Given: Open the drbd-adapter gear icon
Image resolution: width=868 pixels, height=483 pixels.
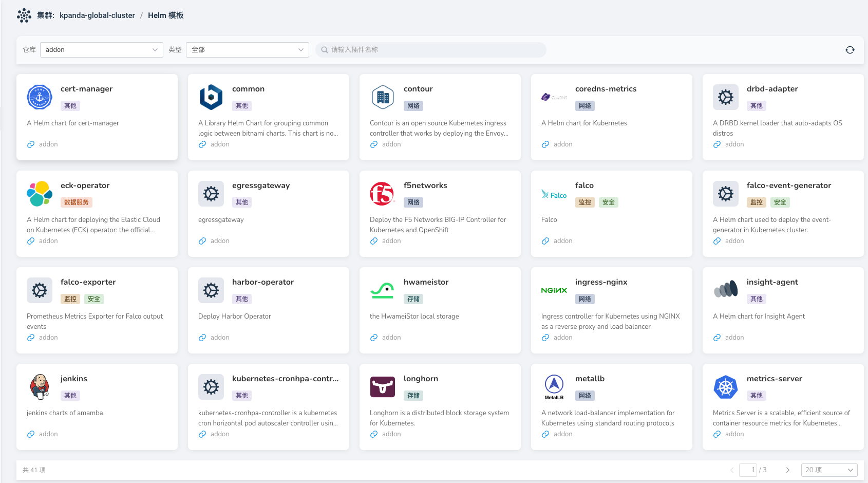Looking at the screenshot, I should [x=726, y=97].
